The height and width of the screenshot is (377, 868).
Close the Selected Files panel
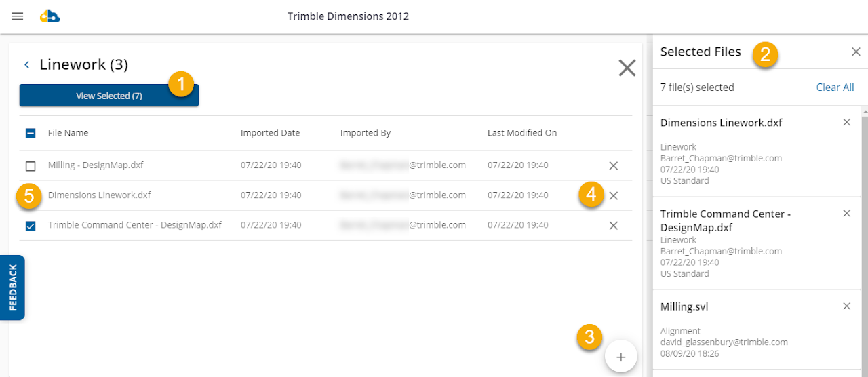pyautogui.click(x=856, y=52)
